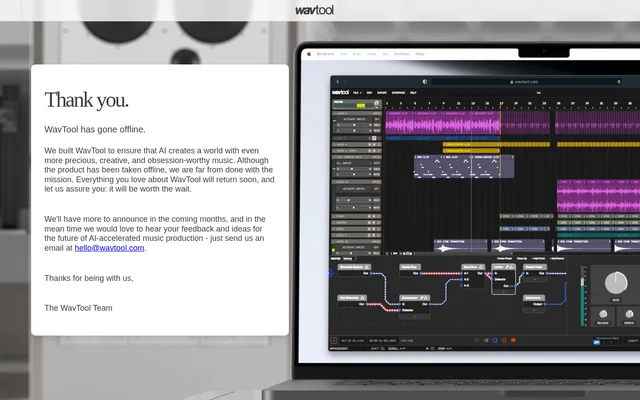Click the In 3 input port on the Send Bus node
Viewport: 640px width, 400px height.
click(461, 285)
